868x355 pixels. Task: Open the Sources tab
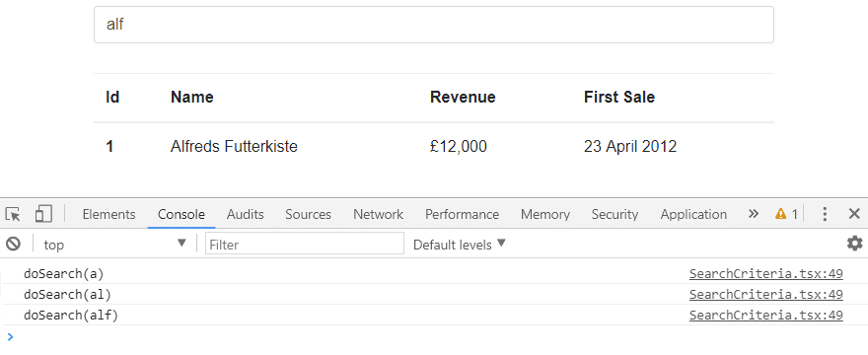coord(308,214)
